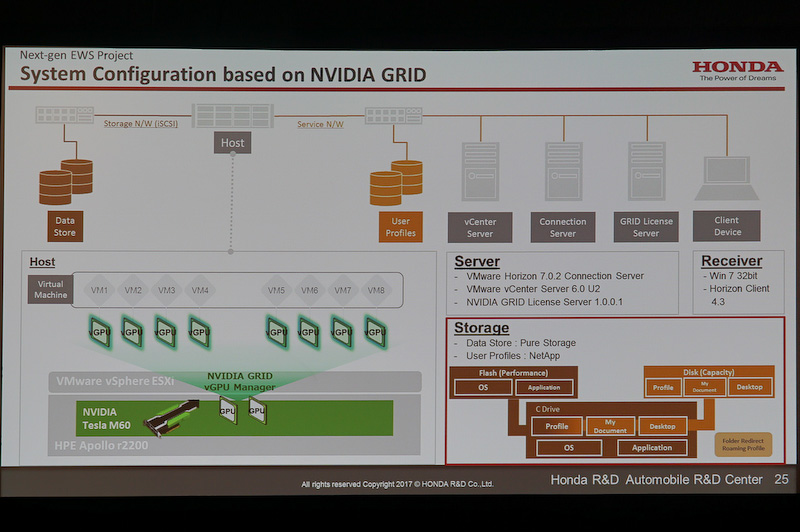Screen dimensions: 800x532
Task: Click the GRID License Server tower icon
Action: (x=646, y=171)
